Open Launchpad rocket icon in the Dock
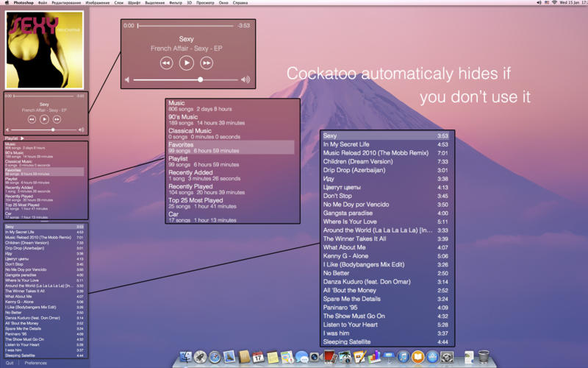The width and height of the screenshot is (588, 368). click(200, 357)
